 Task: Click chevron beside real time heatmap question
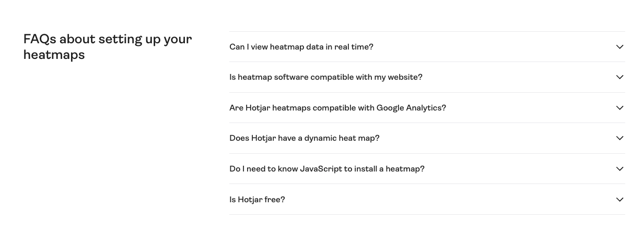pos(619,47)
